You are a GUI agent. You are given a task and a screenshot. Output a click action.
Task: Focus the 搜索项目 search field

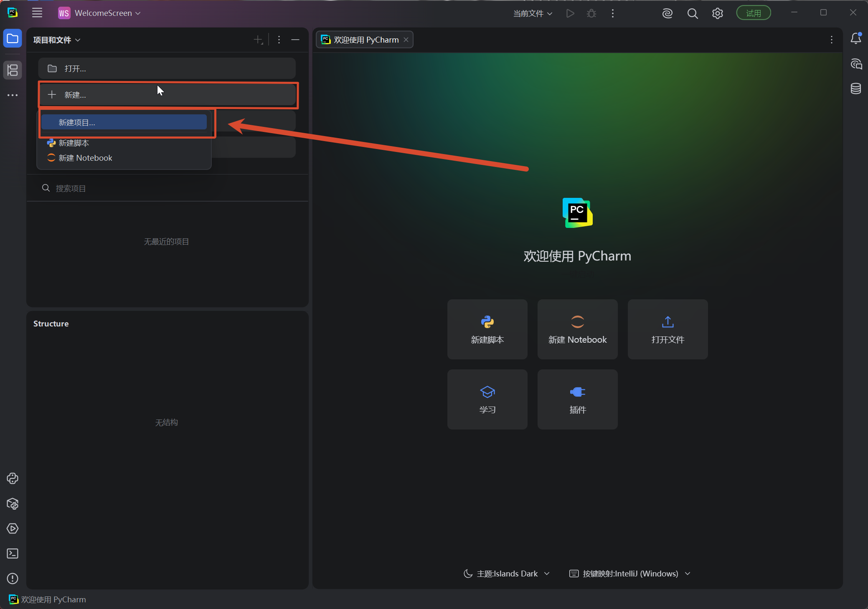point(167,188)
